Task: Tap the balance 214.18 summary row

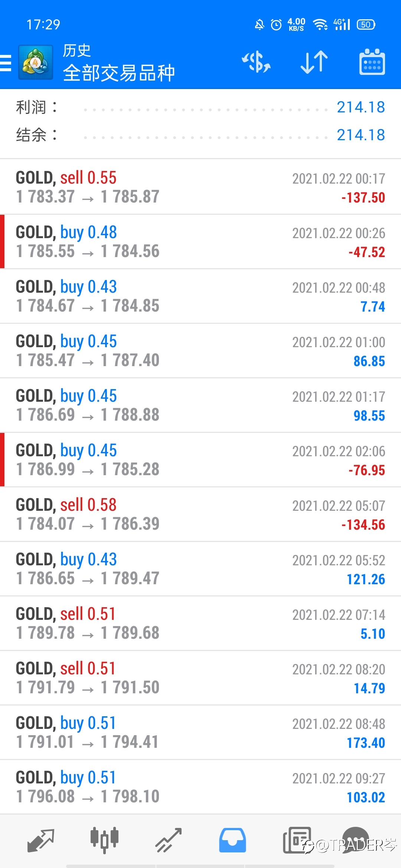Action: tap(200, 135)
